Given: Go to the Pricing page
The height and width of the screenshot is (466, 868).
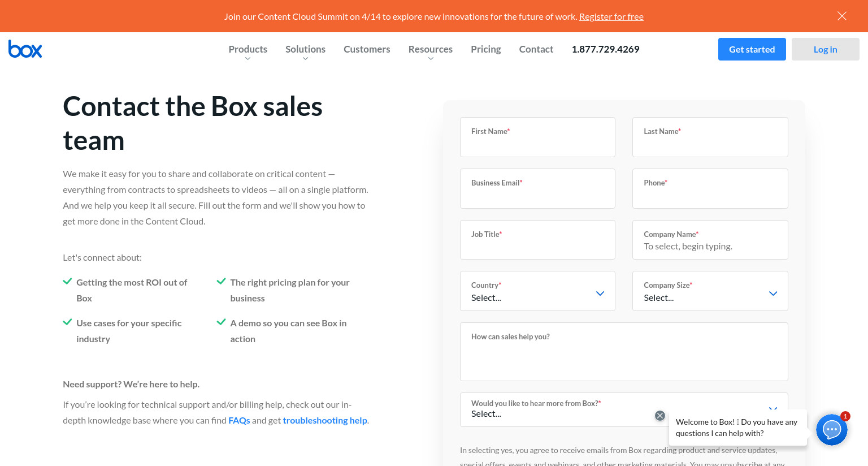Looking at the screenshot, I should tap(486, 49).
